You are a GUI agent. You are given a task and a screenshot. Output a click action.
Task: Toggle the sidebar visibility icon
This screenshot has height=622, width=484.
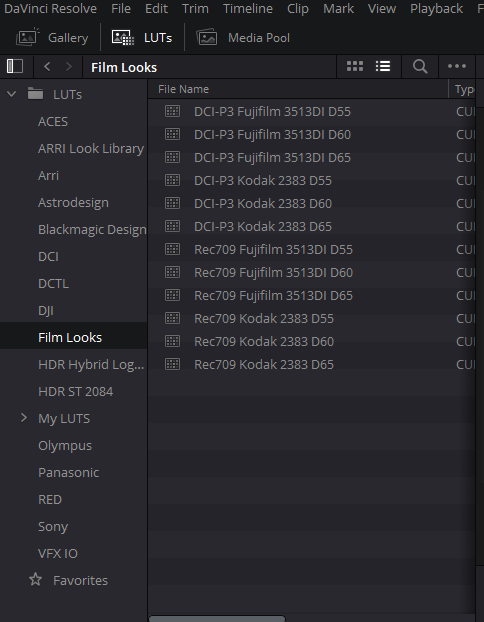[15, 66]
